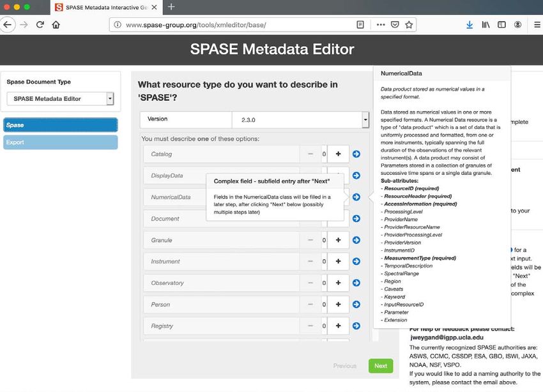Click 'ProviderResourceName' in the tooltip
The image size is (543, 392).
click(412, 227)
